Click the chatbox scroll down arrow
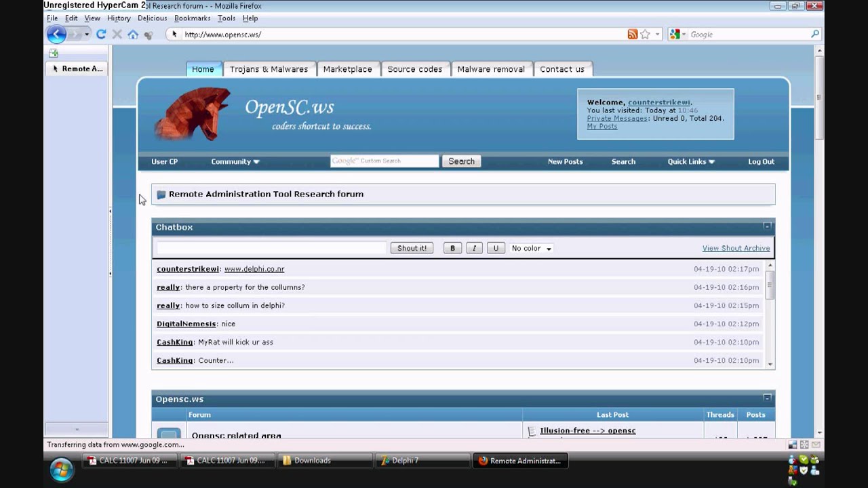The height and width of the screenshot is (488, 868). tap(770, 364)
